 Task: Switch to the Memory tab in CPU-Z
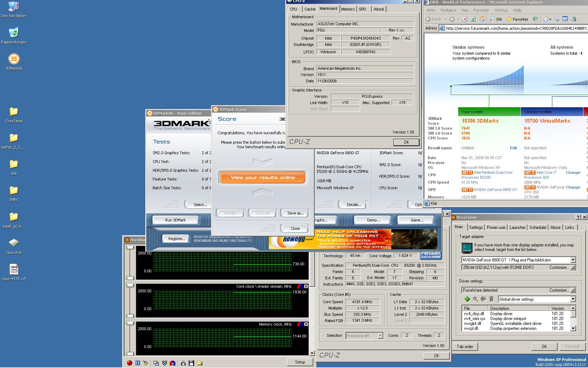pos(348,9)
